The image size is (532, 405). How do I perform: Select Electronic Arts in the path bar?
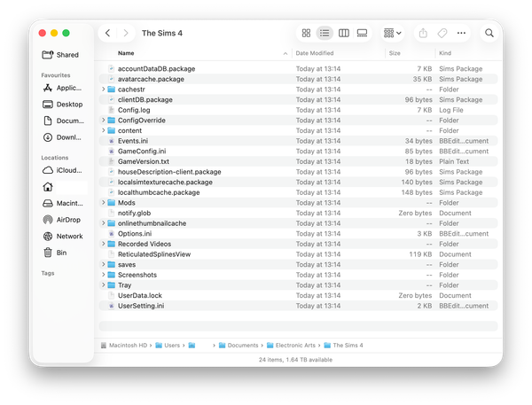click(294, 345)
